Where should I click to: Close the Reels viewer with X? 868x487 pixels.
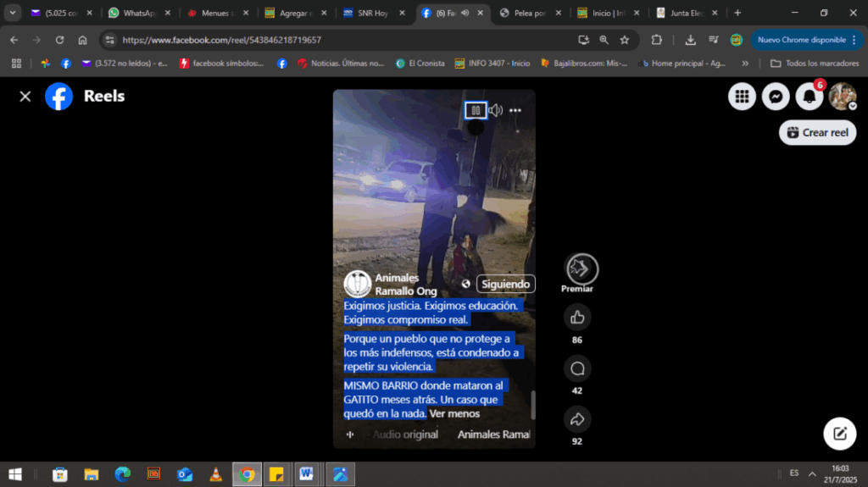[25, 97]
